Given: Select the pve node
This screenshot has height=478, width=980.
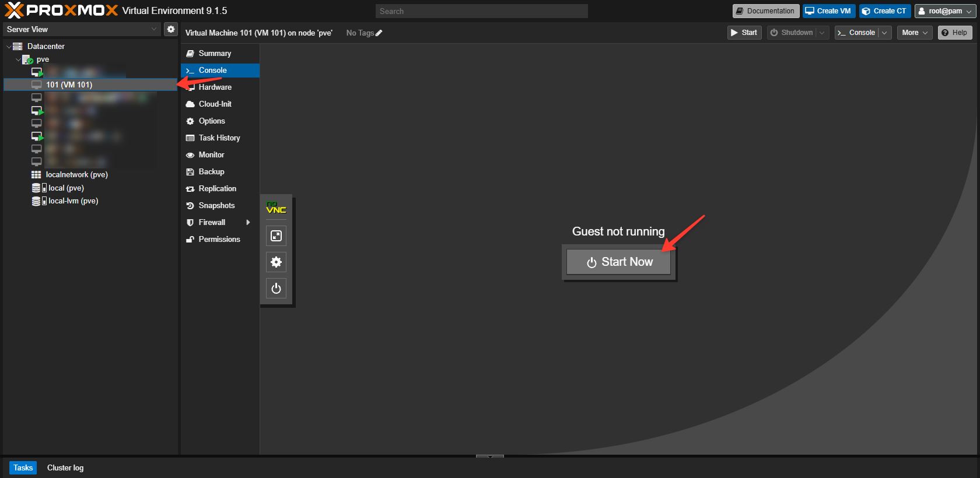Looking at the screenshot, I should tap(43, 59).
